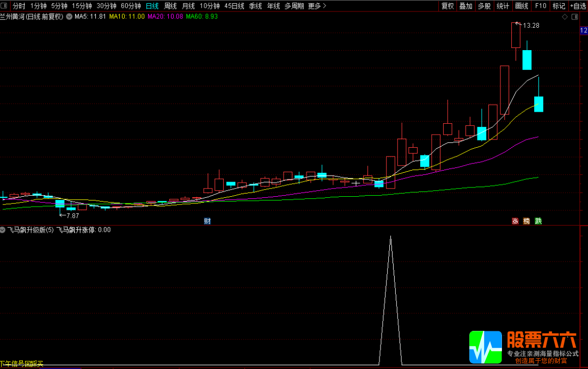The image size is (588, 369).
Task: Click the MA10: 11.00 label
Action: point(127,16)
